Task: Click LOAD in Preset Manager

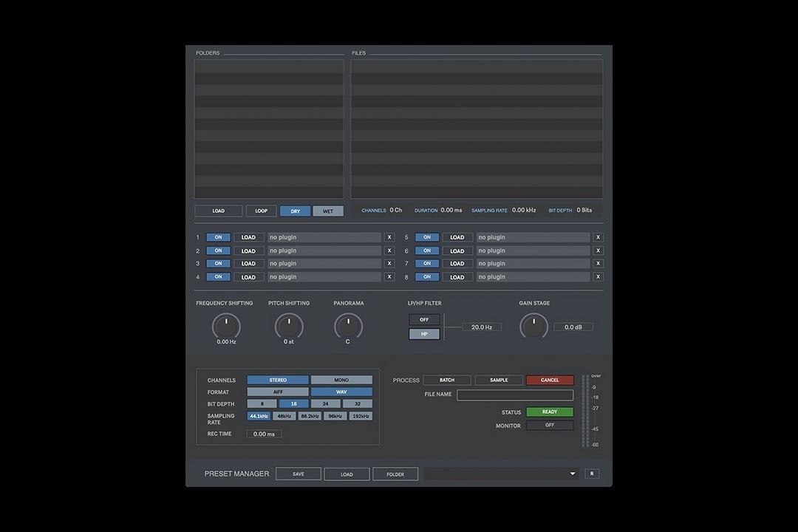Action: point(347,474)
